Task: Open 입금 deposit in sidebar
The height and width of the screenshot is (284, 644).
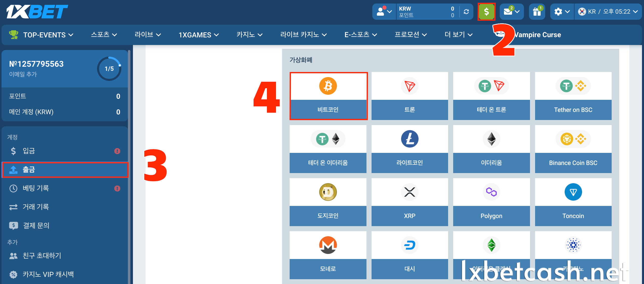Action: [65, 151]
